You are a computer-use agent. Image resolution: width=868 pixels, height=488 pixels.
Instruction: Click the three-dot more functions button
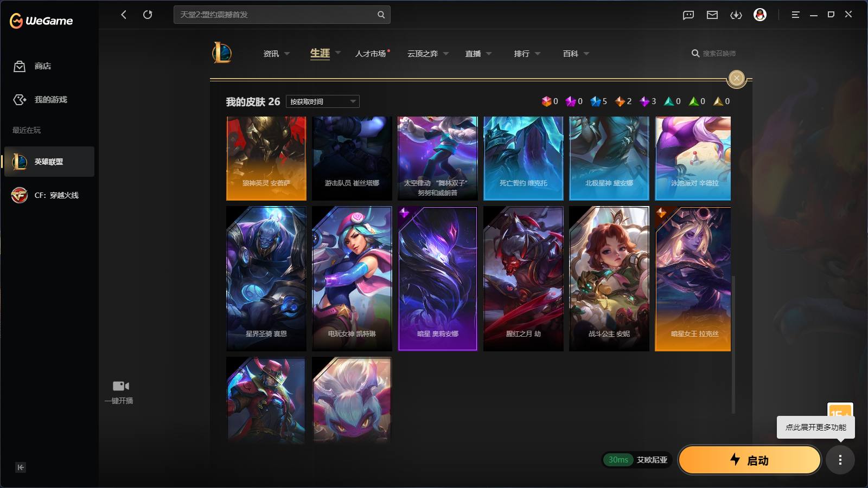(x=840, y=460)
